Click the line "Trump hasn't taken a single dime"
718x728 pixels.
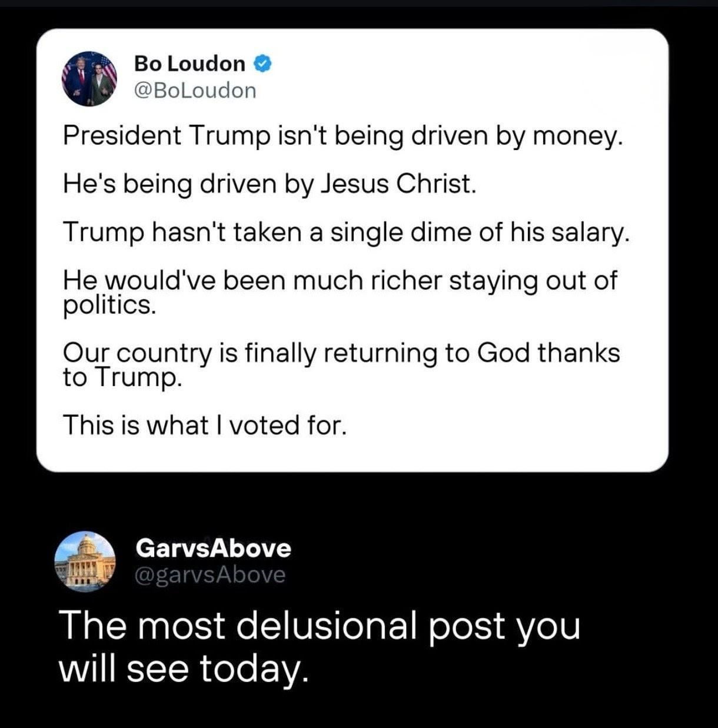coord(346,232)
